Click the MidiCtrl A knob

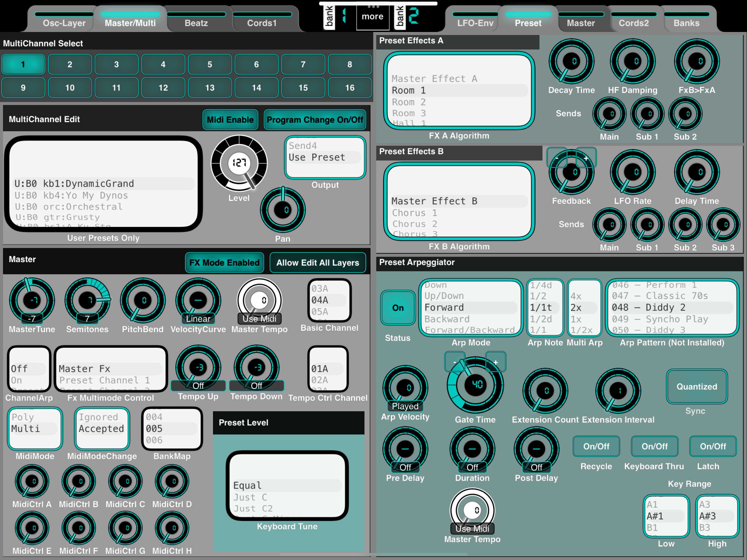(32, 481)
